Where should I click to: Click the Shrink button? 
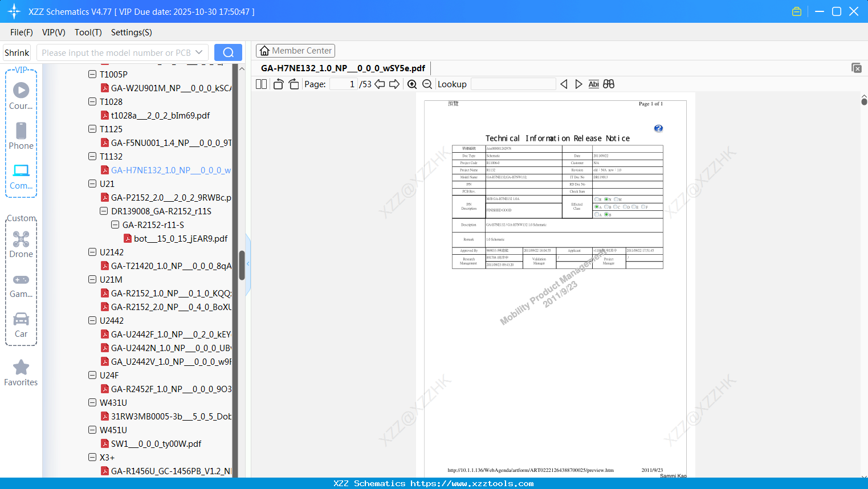point(17,52)
